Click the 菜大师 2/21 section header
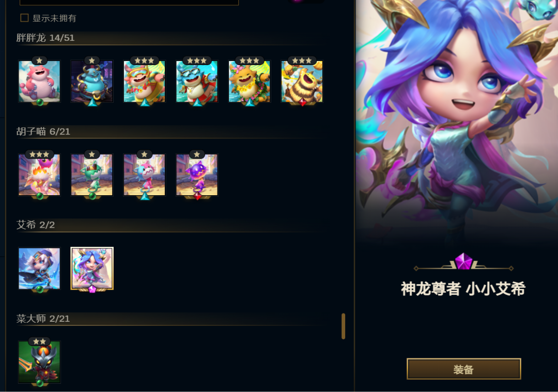The height and width of the screenshot is (392, 558). tap(43, 318)
